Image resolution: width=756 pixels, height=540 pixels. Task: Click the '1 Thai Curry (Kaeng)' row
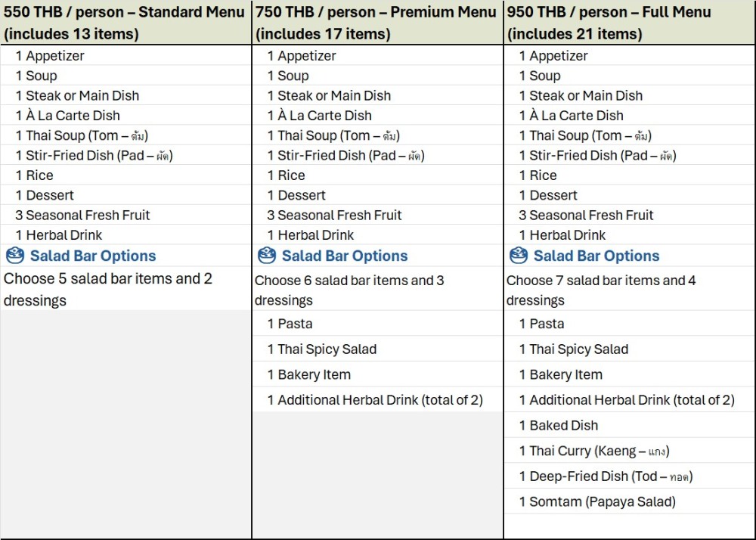pos(593,451)
